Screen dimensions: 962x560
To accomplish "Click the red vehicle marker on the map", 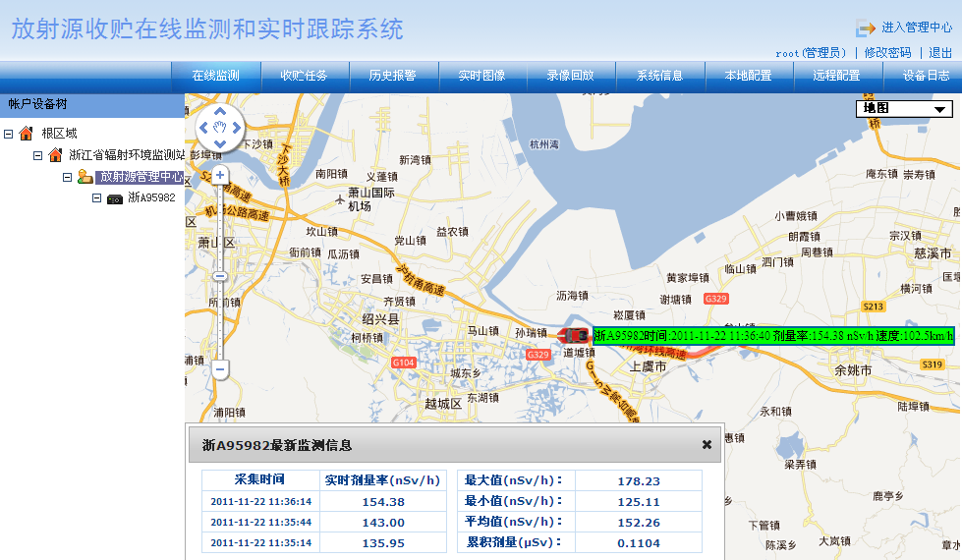I will click(577, 336).
